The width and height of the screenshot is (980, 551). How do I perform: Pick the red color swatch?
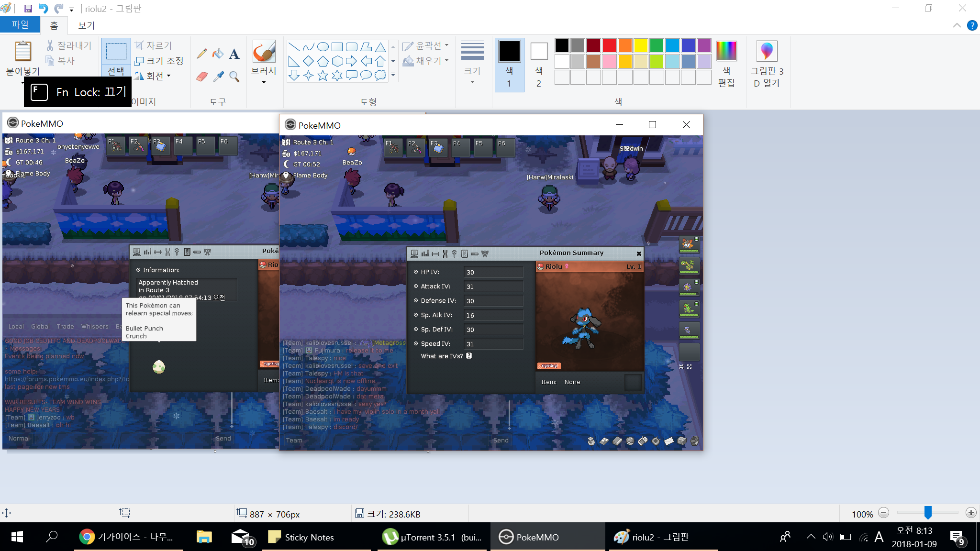(609, 46)
